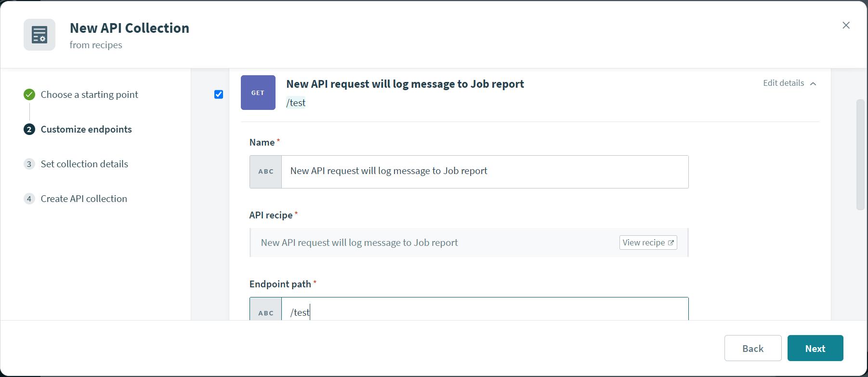Collapse the Edit details section
The width and height of the screenshot is (868, 377).
click(x=783, y=83)
